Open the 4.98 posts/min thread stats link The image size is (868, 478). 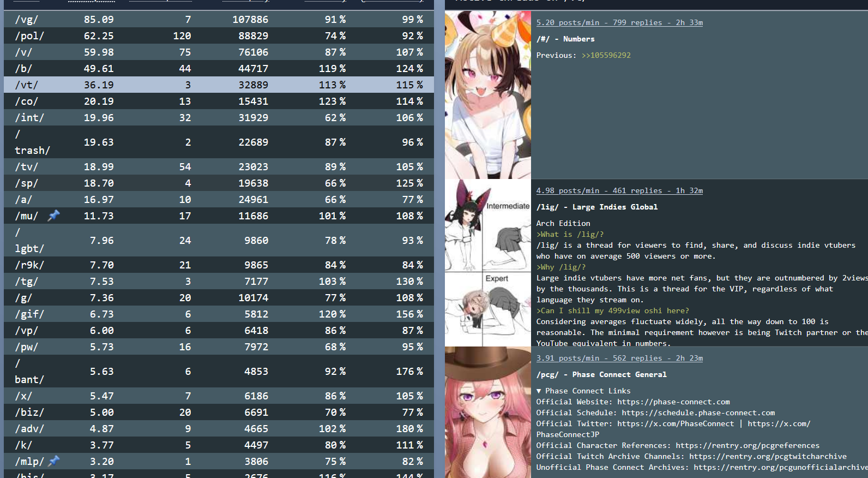(x=619, y=190)
